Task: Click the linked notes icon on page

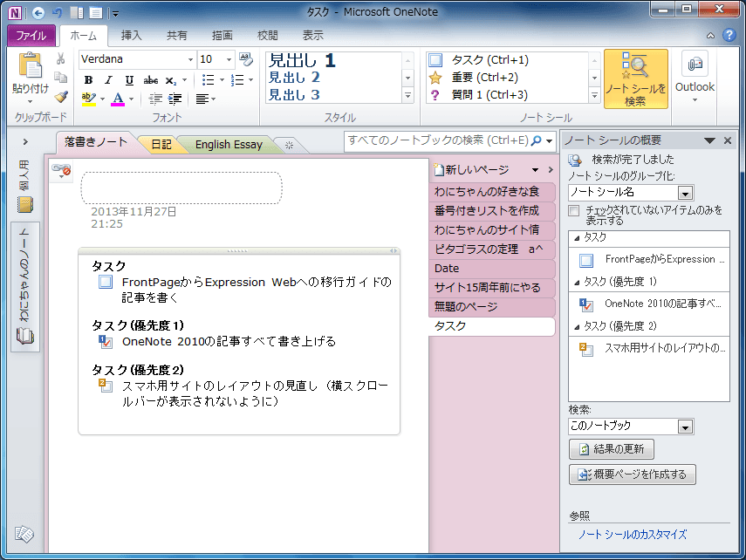Action: coord(61,170)
